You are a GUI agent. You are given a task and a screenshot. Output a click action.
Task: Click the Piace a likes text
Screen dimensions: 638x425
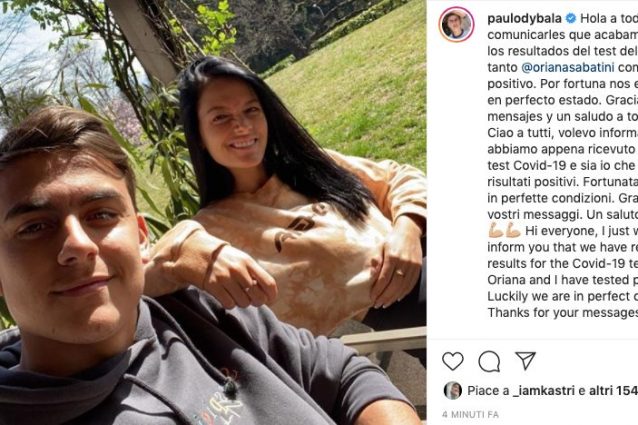[x=488, y=391]
